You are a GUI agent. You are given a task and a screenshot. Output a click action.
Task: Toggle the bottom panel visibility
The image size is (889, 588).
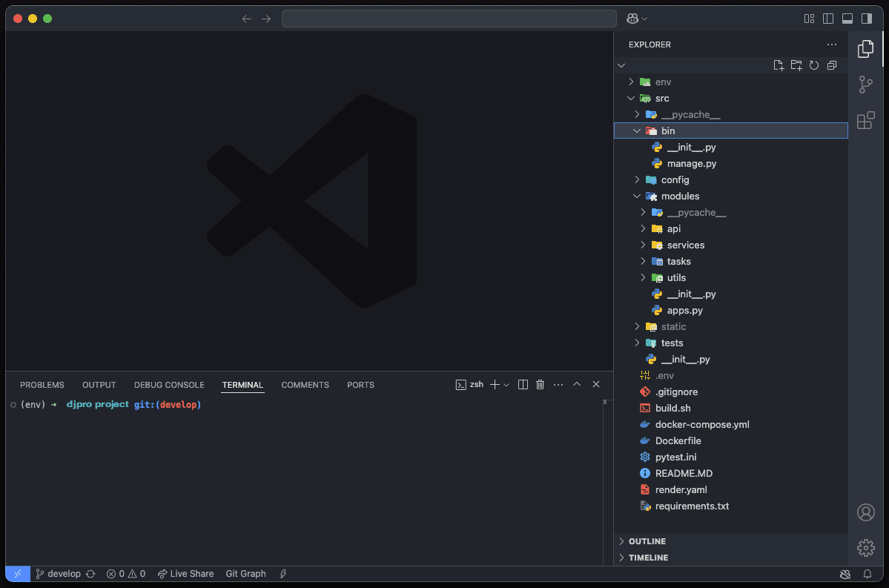(x=847, y=19)
